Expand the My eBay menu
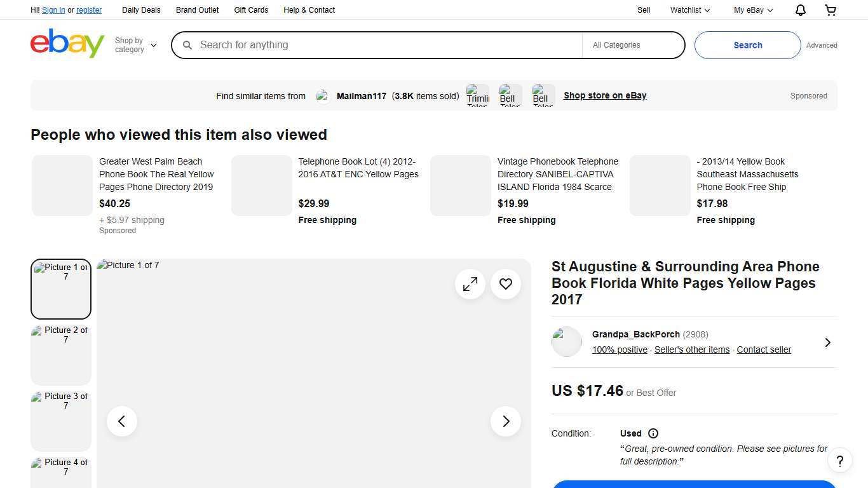 coord(753,10)
